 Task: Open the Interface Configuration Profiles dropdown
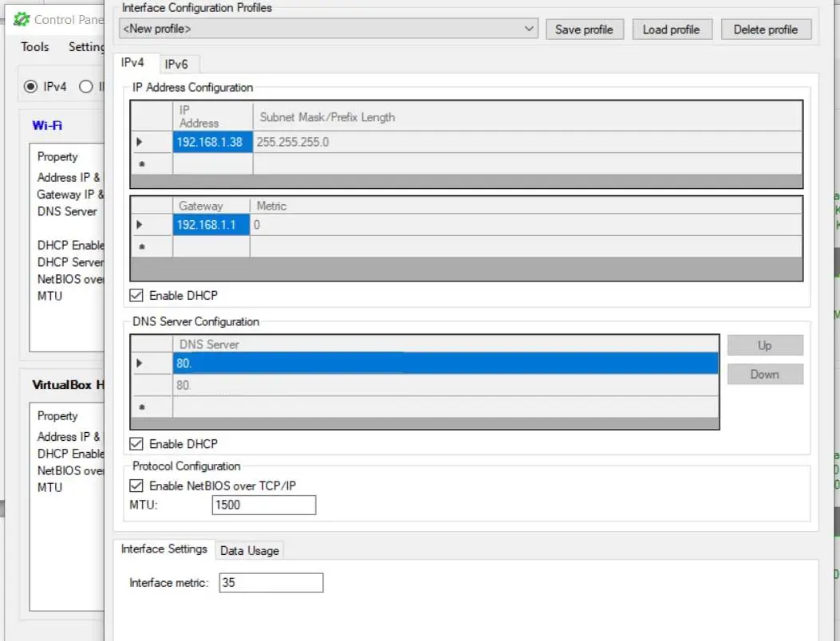coord(329,29)
